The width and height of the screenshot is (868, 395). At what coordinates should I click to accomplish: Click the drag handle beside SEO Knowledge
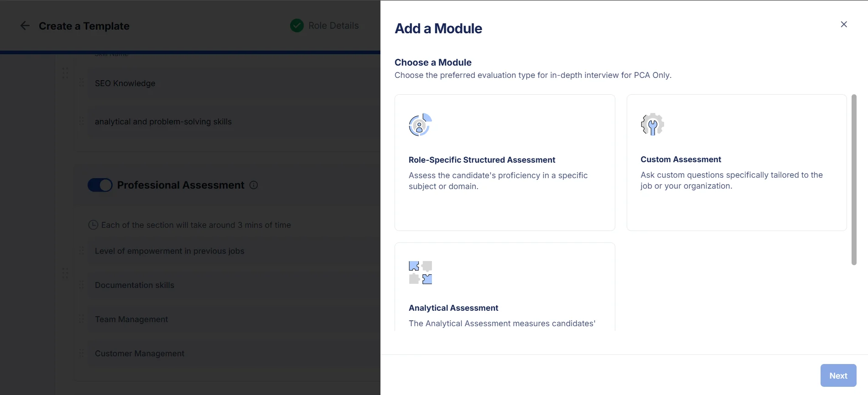click(x=82, y=83)
